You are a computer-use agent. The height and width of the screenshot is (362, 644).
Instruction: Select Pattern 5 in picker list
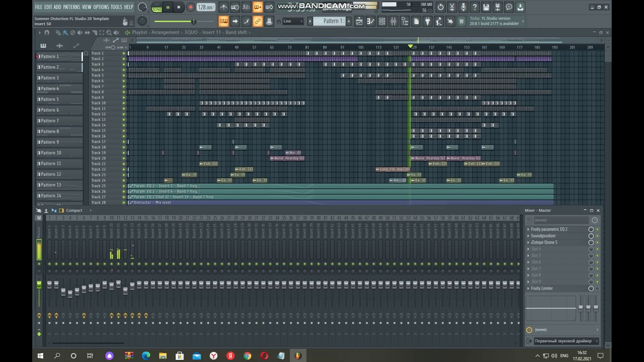coord(59,100)
